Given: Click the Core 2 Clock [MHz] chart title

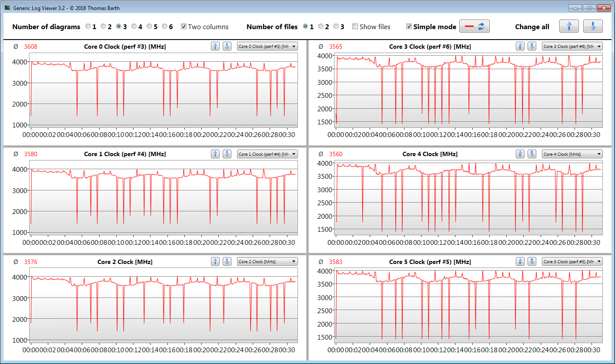Looking at the screenshot, I should [125, 262].
